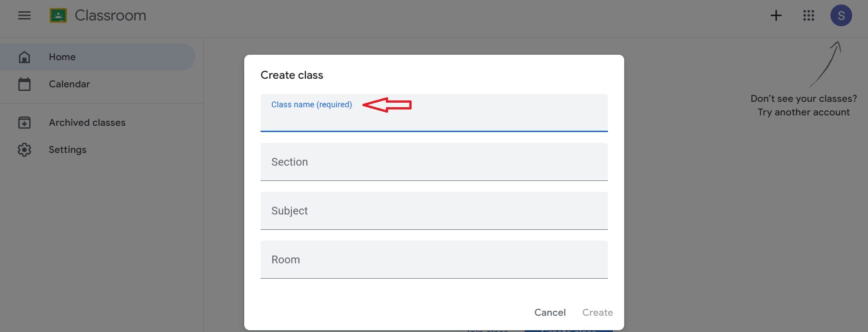This screenshot has height=332, width=868.
Task: Open Archived classes from the sidebar
Action: (x=87, y=122)
